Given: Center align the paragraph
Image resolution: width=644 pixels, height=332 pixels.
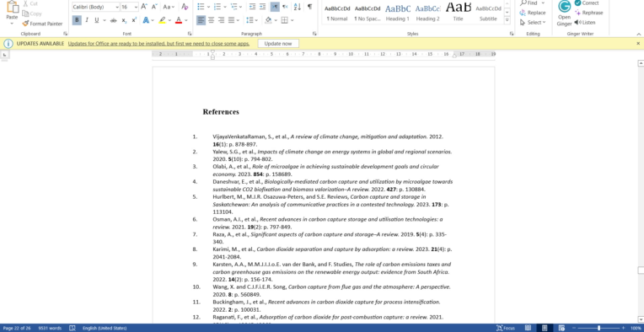Looking at the screenshot, I should pos(211,20).
